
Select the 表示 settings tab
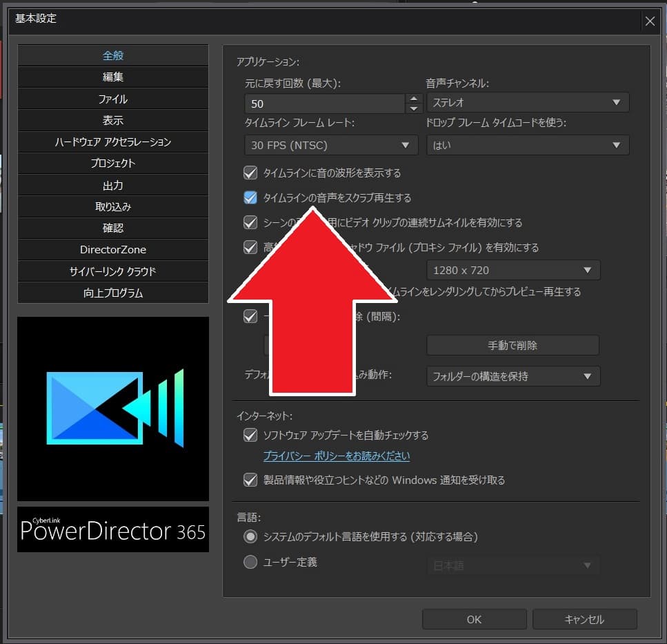coord(112,120)
